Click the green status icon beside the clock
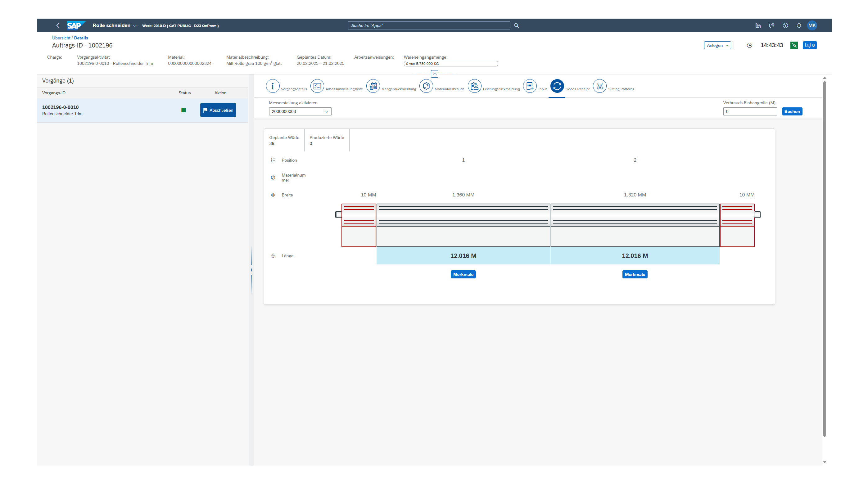The image size is (868, 482). pos(794,45)
